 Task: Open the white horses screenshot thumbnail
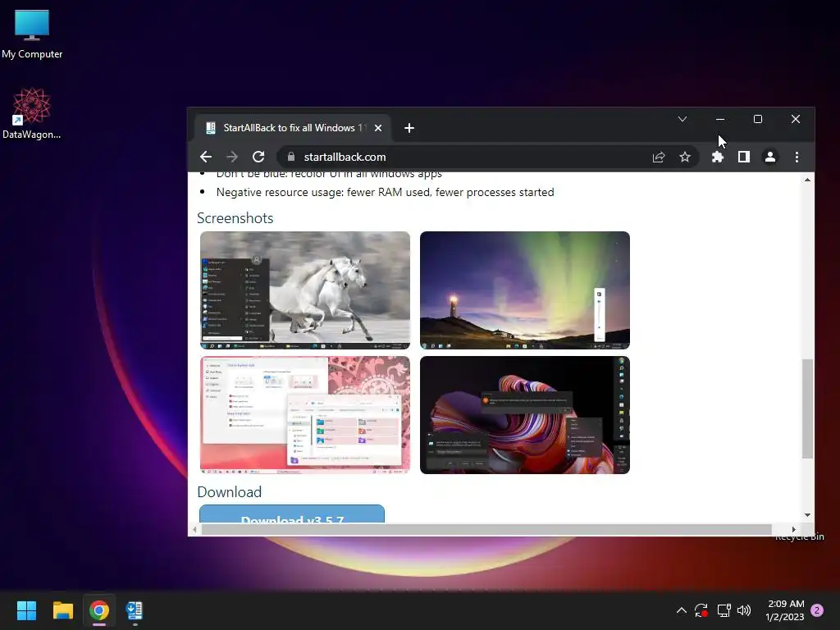(x=305, y=290)
